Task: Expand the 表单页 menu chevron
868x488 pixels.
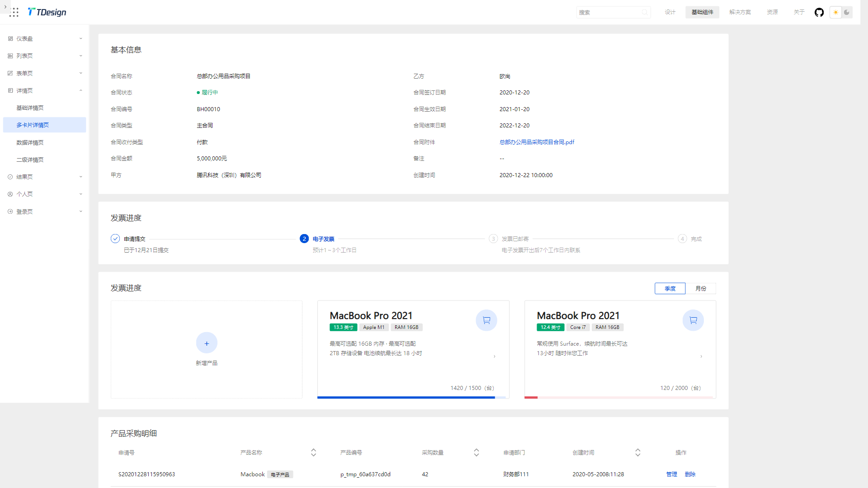Action: (81, 73)
